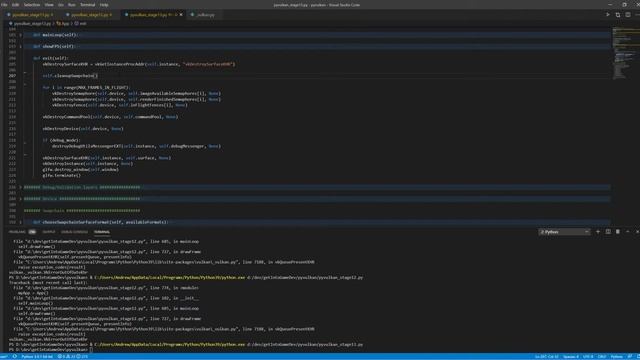Click the 'def exit(self):' code line
640x360 pixels.
(51, 58)
